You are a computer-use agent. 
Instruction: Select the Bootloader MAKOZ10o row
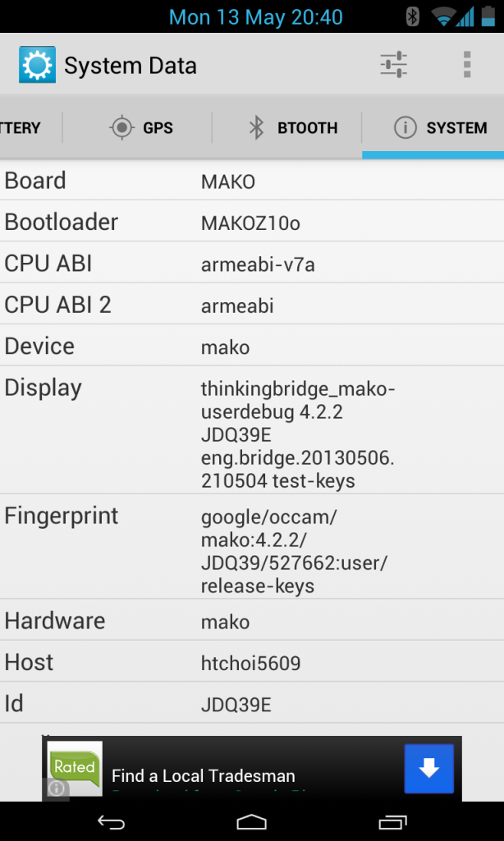coord(251,223)
